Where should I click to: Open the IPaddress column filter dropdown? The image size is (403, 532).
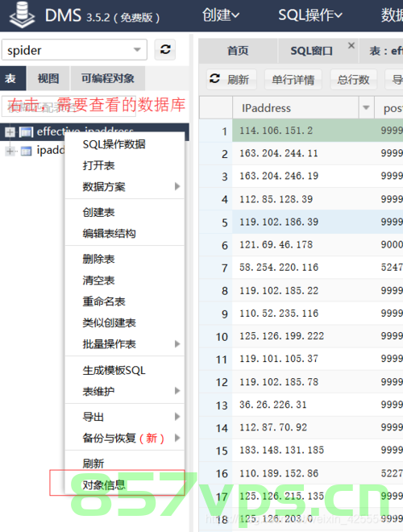[366, 108]
